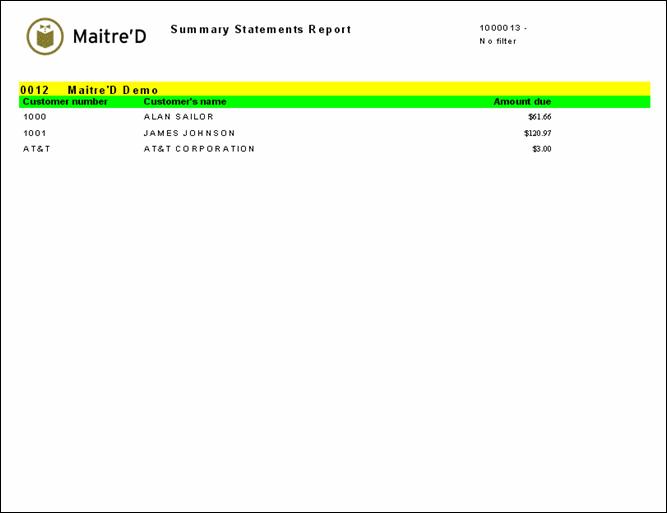The height and width of the screenshot is (513, 667).
Task: Click the report number 1000013
Action: pyautogui.click(x=499, y=28)
